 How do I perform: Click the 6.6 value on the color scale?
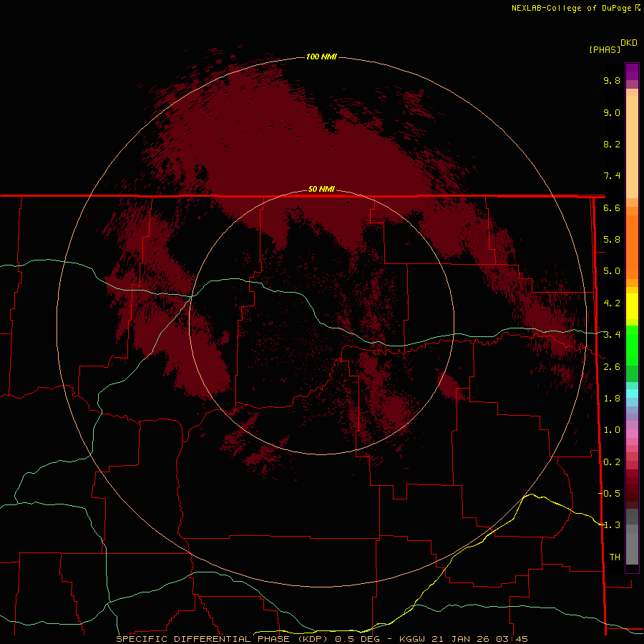coord(612,208)
